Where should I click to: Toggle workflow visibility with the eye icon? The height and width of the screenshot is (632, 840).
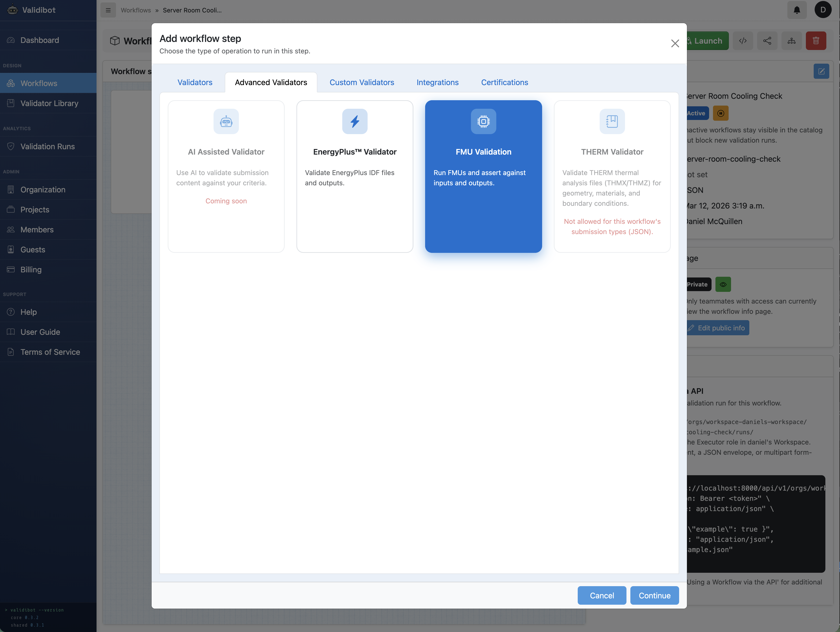coord(723,284)
